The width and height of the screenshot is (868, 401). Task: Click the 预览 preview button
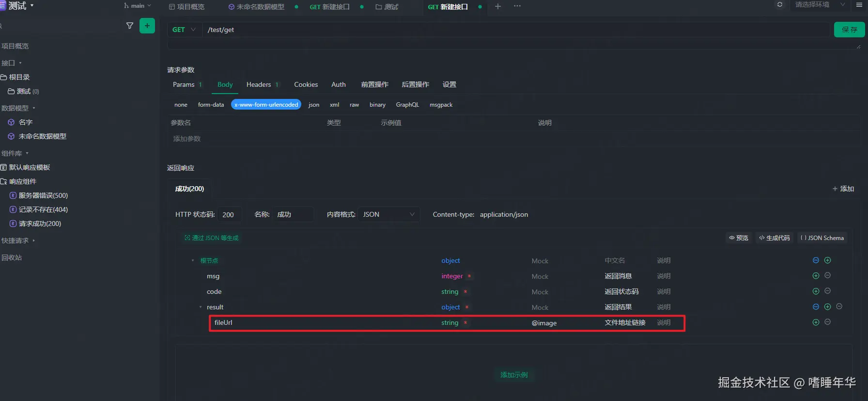(739, 238)
